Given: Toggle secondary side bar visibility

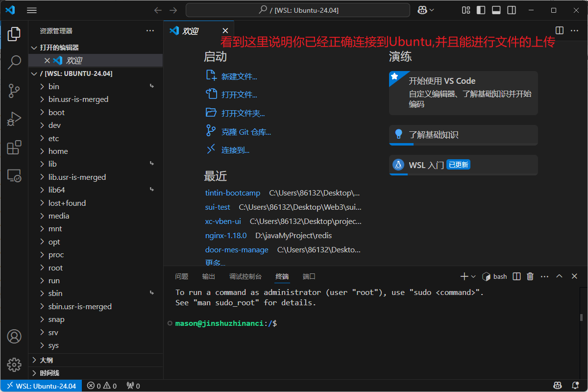Looking at the screenshot, I should click(511, 10).
